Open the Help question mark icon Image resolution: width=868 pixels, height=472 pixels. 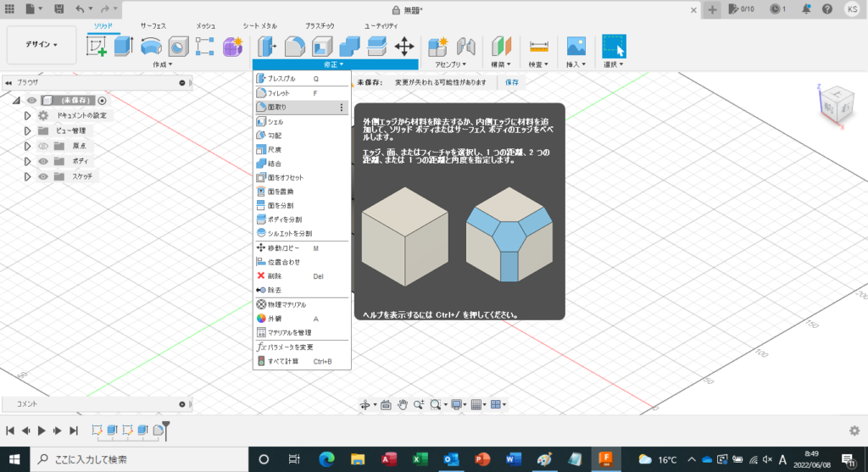pos(827,8)
